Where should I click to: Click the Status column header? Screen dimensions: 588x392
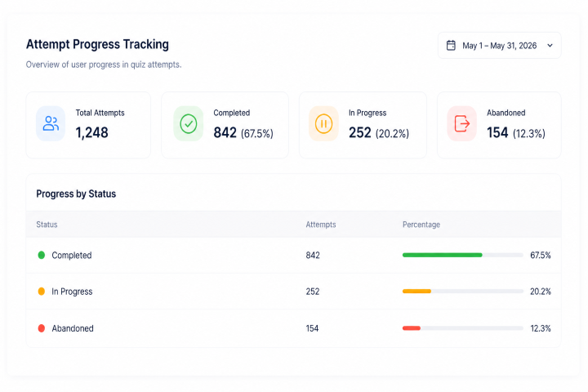pyautogui.click(x=47, y=225)
